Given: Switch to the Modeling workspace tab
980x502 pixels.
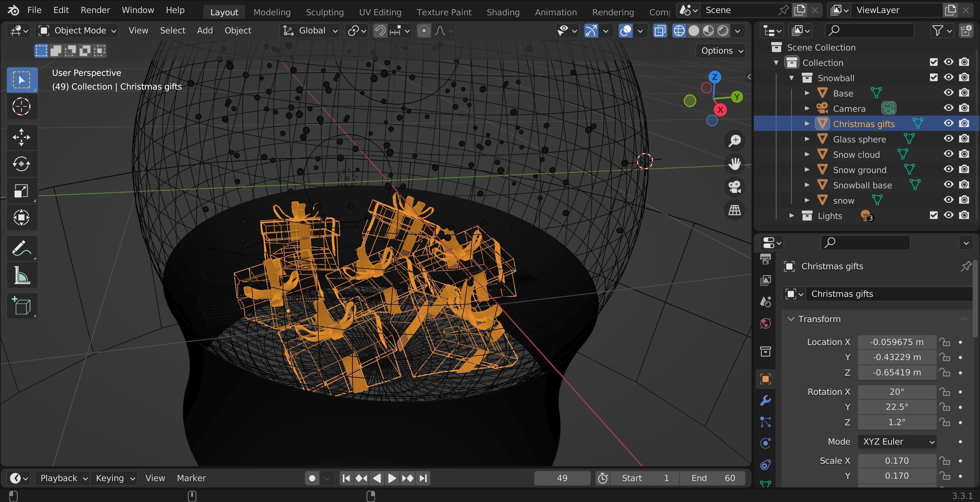Looking at the screenshot, I should (x=272, y=12).
